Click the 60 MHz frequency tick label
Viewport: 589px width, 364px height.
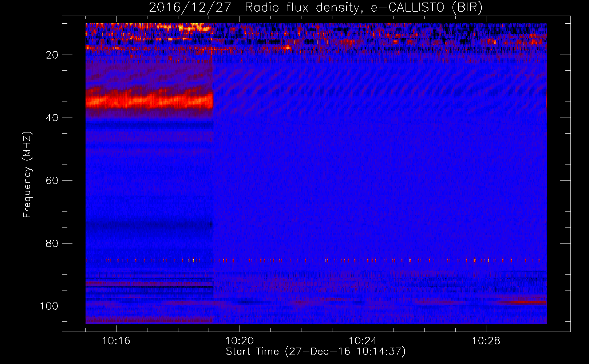(52, 181)
